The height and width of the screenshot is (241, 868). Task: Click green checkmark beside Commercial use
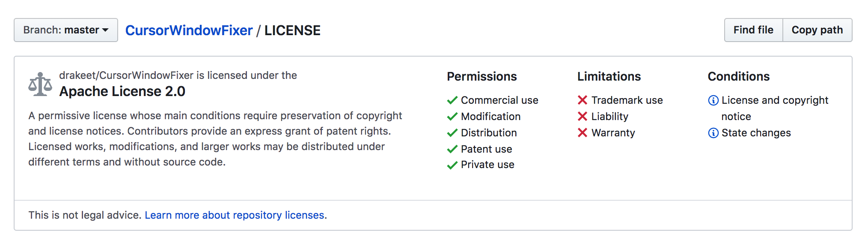tap(452, 100)
